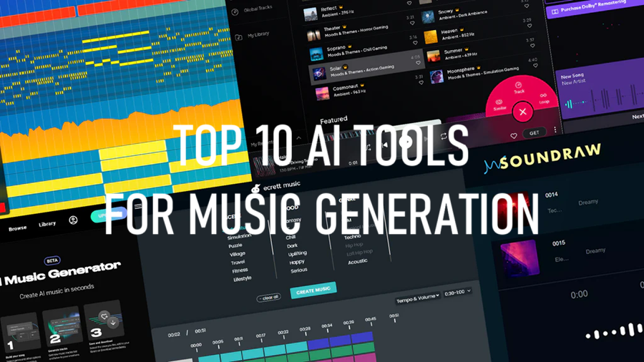Click the CREATE MUSIC button
The image size is (644, 362).
(313, 290)
